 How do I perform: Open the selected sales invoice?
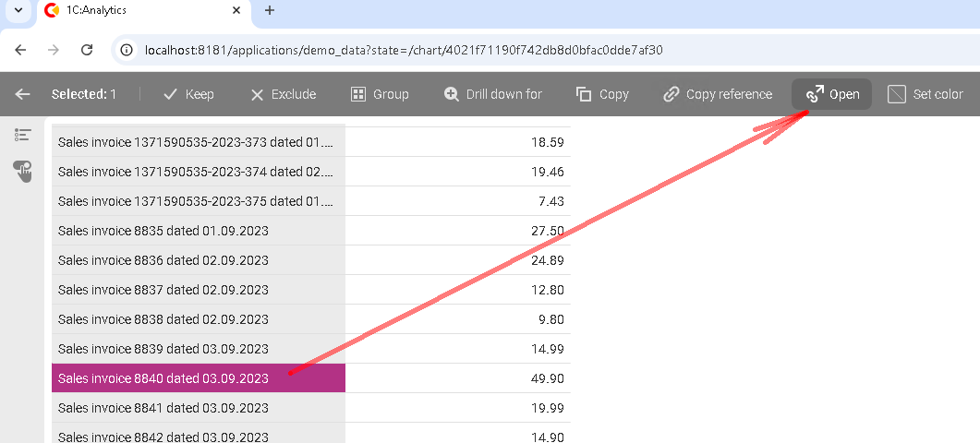831,94
